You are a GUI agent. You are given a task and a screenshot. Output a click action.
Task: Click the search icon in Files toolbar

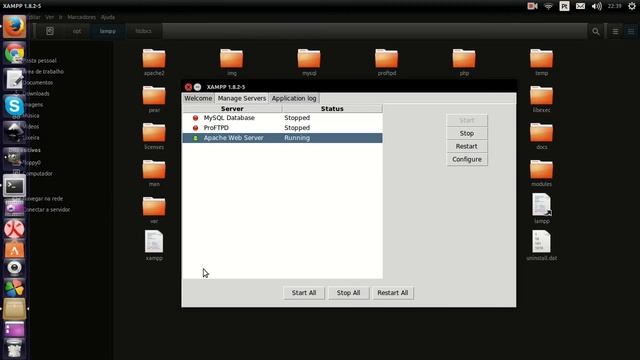pyautogui.click(x=596, y=31)
